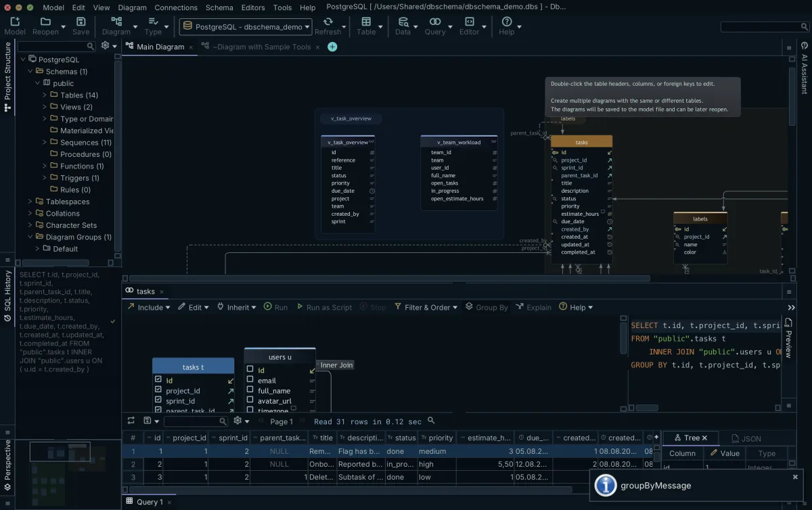Image resolution: width=812 pixels, height=510 pixels.
Task: Toggle the id checkbox in tasks t
Action: pos(158,380)
